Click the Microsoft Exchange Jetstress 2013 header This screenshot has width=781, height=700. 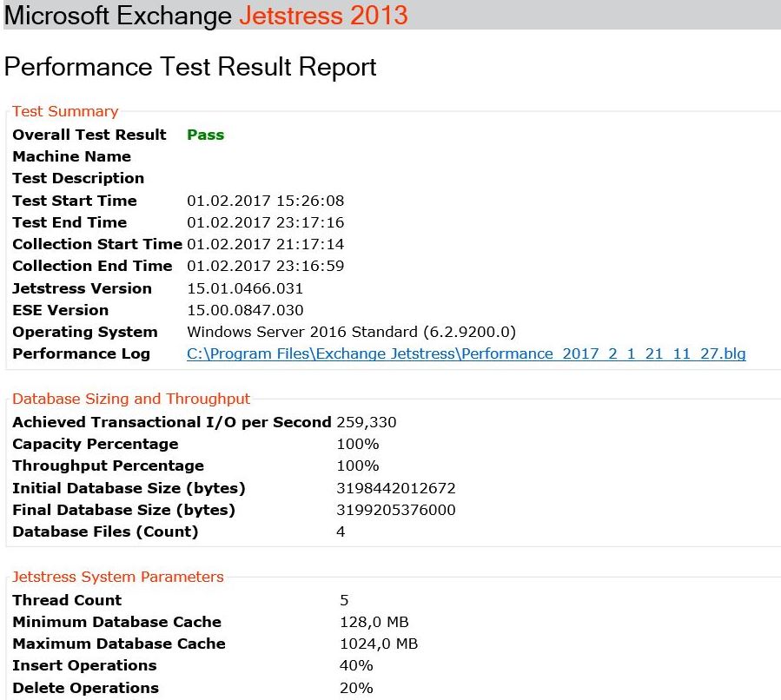(x=206, y=15)
